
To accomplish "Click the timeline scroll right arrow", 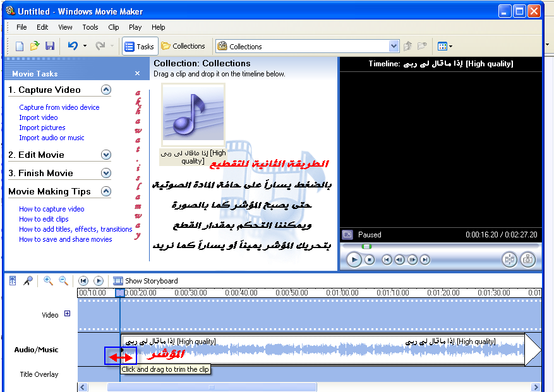I will 536,388.
